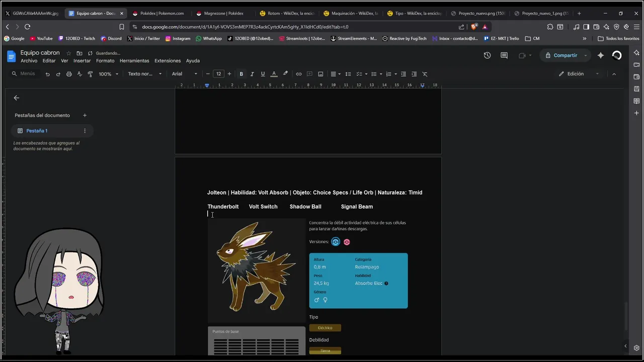Insert a link with the chain icon

pos(298,74)
